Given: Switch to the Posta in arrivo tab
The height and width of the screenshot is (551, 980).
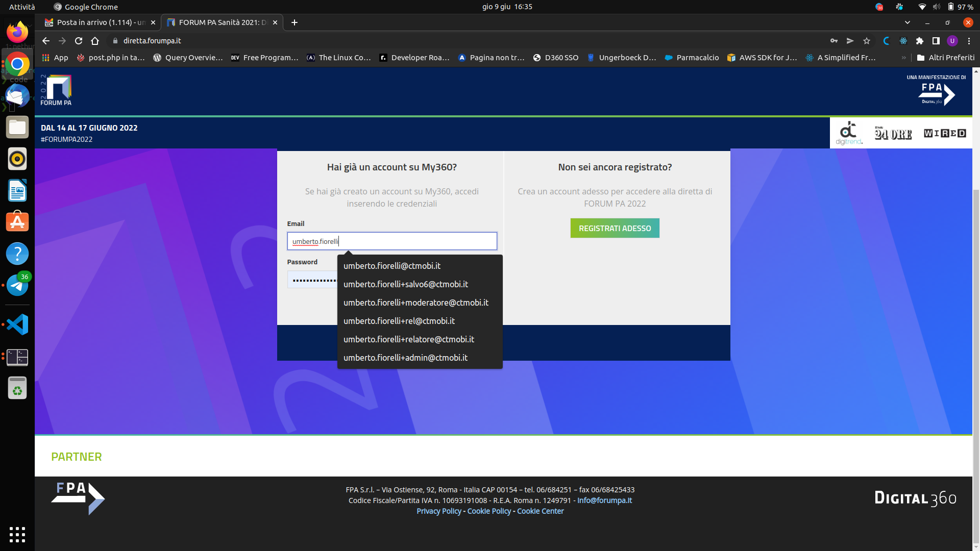Looking at the screenshot, I should click(101, 22).
